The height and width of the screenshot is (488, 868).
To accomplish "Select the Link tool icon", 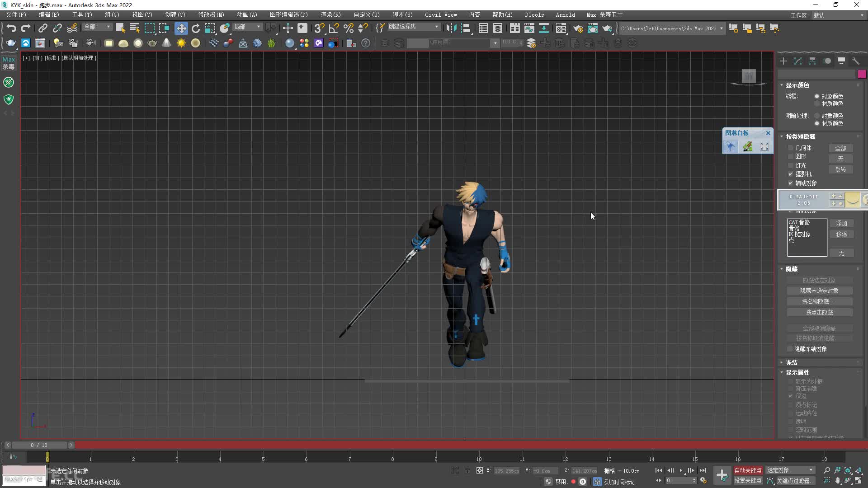I will pos(42,28).
